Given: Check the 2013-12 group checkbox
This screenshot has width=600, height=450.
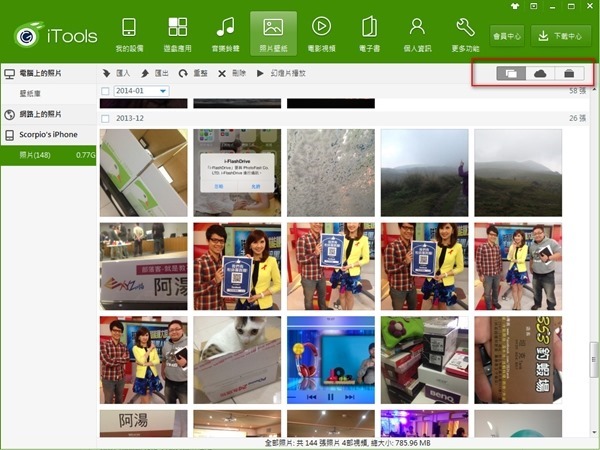Looking at the screenshot, I should [x=105, y=117].
